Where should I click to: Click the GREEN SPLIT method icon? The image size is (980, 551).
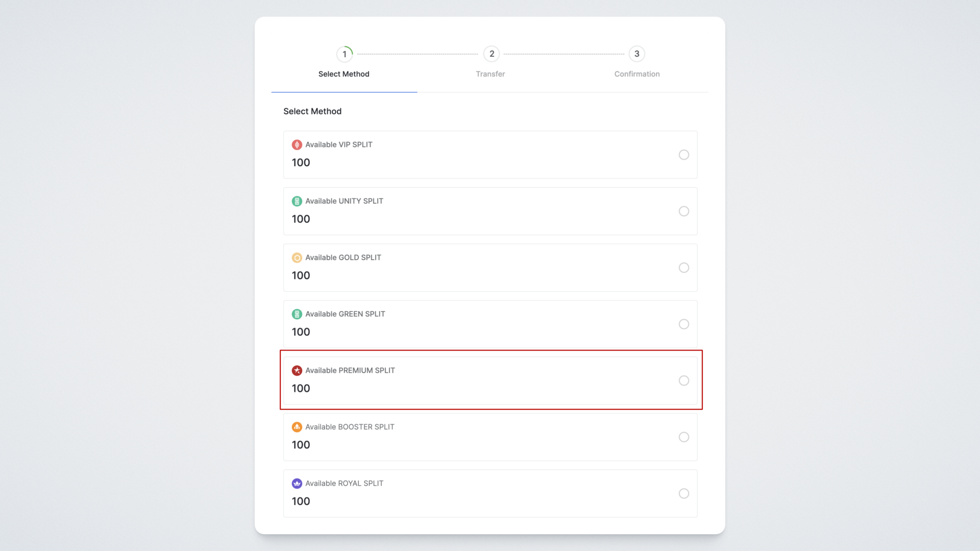297,314
